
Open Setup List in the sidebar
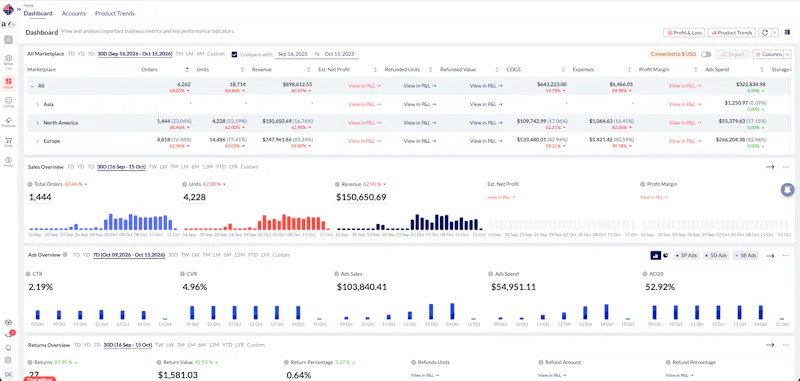(8, 61)
